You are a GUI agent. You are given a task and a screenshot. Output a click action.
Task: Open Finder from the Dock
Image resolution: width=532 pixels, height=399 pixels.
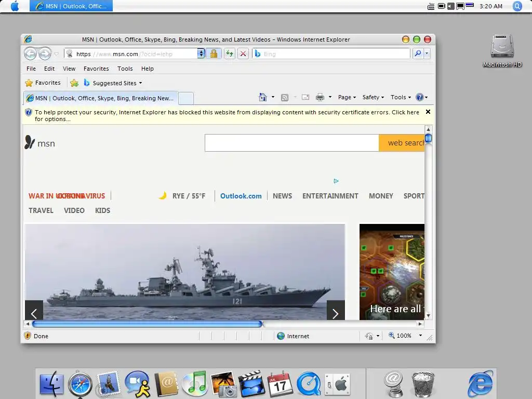(x=51, y=384)
